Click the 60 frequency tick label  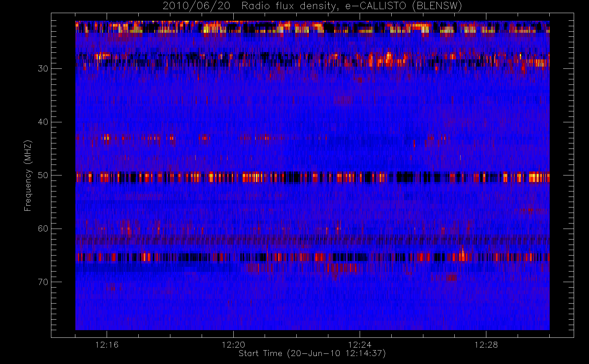coord(43,229)
